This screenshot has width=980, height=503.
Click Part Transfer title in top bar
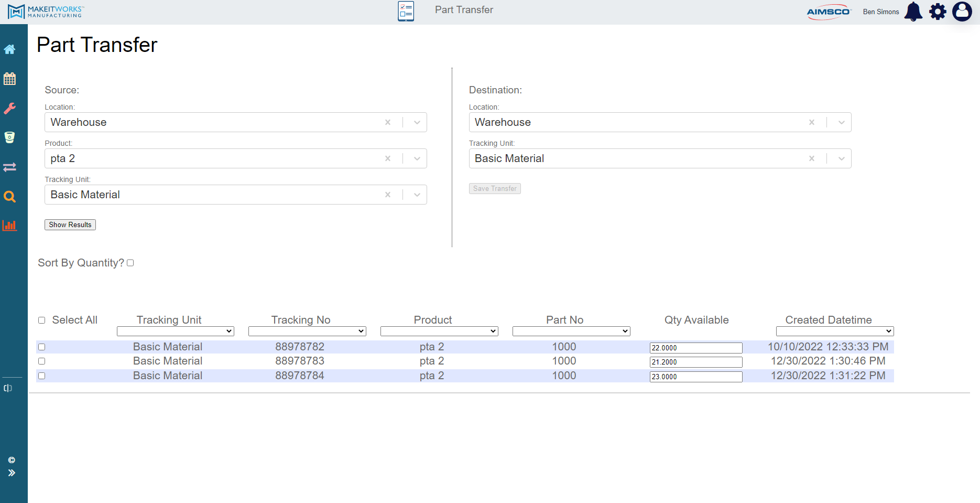[x=464, y=10]
